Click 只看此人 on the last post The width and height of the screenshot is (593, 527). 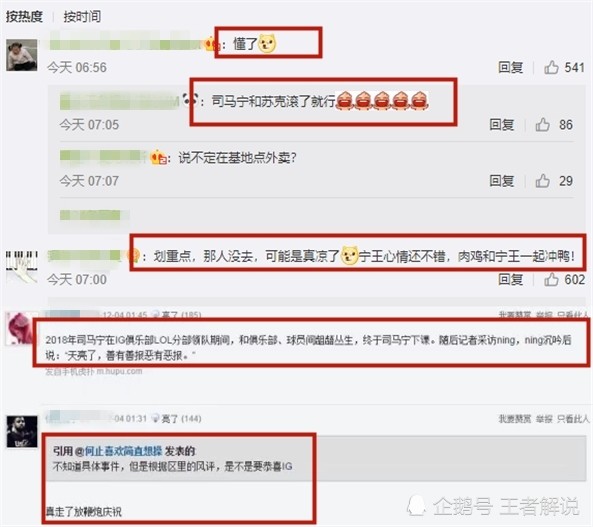(x=573, y=419)
